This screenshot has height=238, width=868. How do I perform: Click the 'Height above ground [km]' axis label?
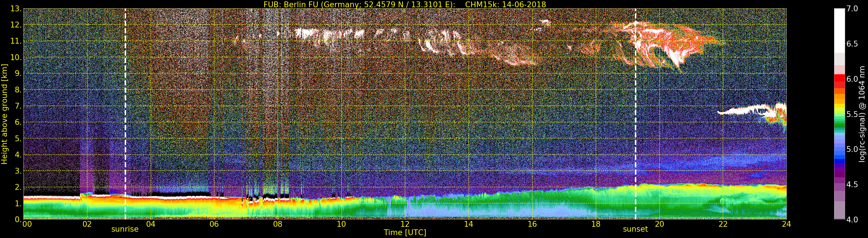click(4, 114)
